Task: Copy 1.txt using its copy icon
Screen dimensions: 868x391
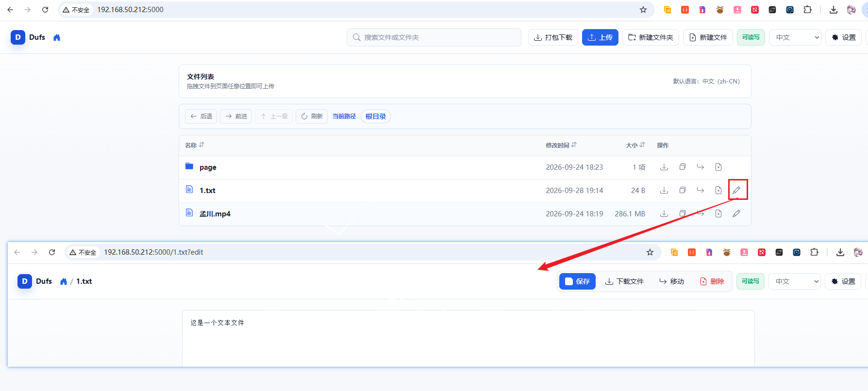Action: 683,190
